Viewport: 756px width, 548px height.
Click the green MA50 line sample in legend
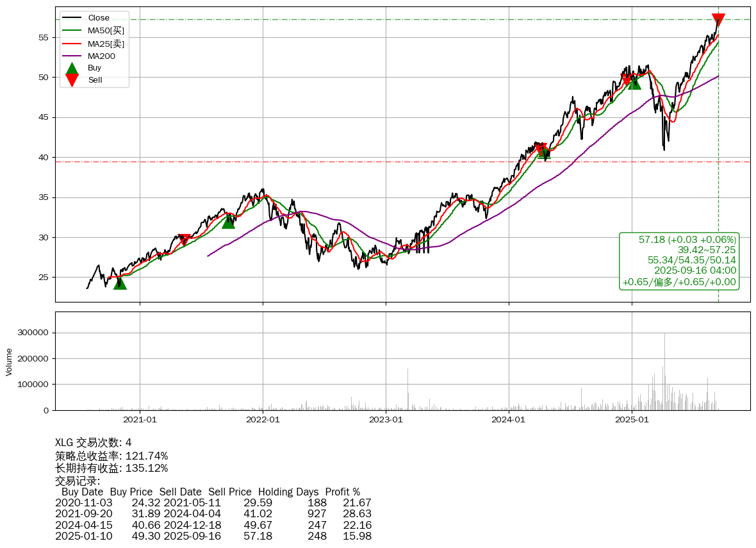click(x=73, y=31)
